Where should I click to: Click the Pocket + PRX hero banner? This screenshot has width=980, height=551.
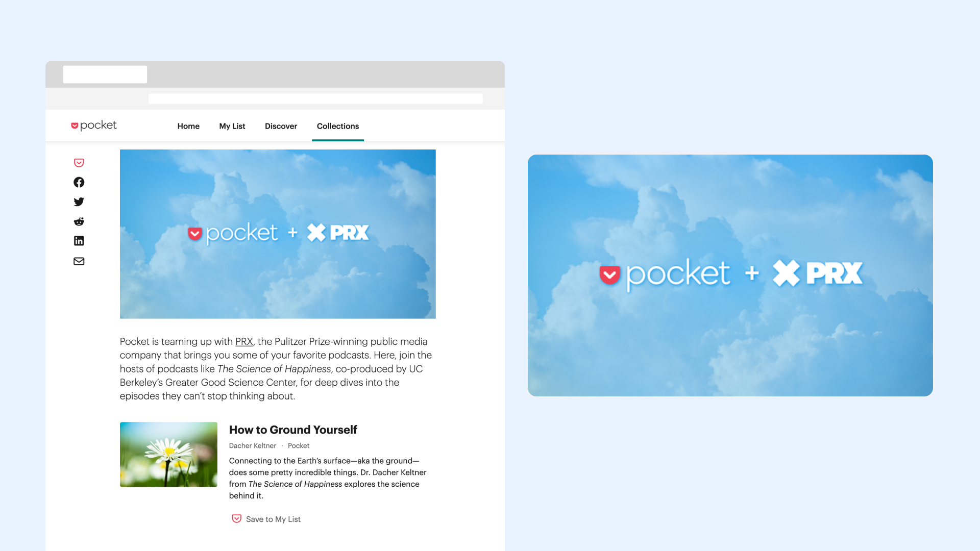[x=278, y=234]
